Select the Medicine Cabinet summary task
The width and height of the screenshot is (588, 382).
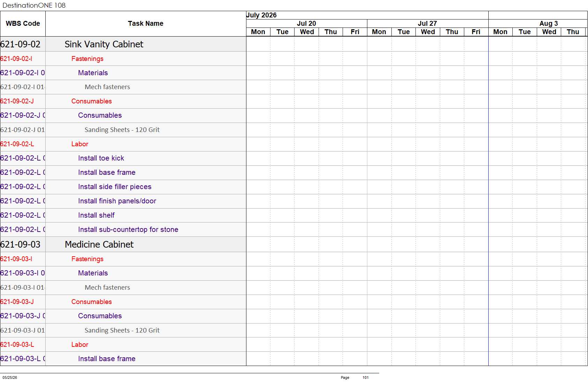click(x=99, y=244)
